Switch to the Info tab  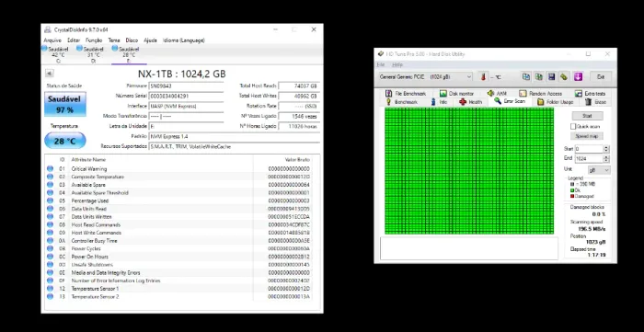[439, 102]
